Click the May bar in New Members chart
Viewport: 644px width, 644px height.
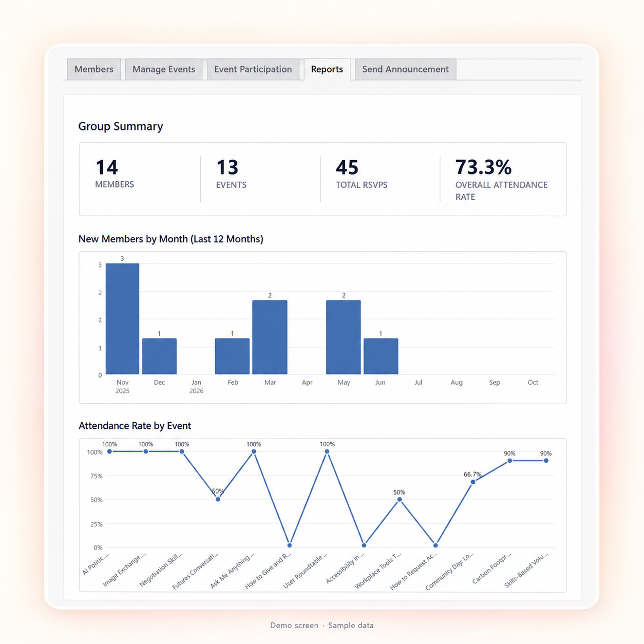[344, 337]
